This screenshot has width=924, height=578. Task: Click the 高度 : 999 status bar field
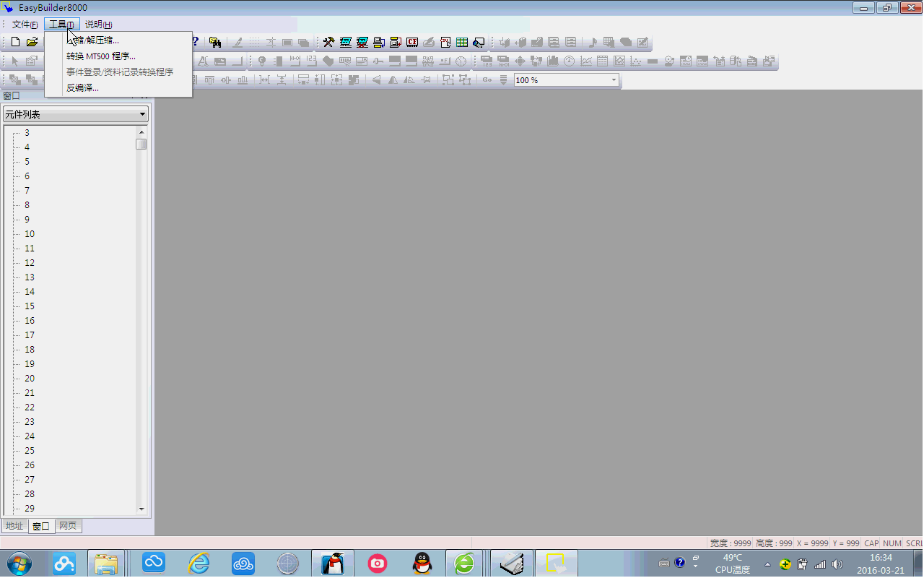pyautogui.click(x=775, y=543)
